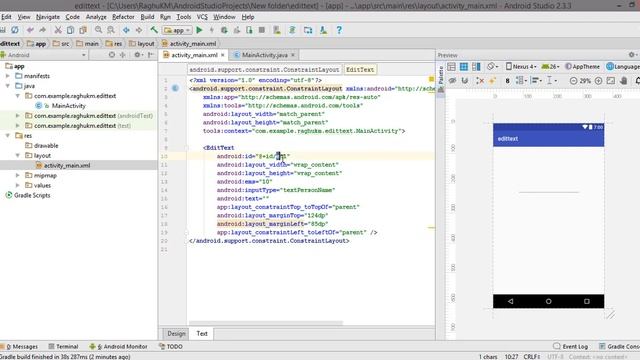Screen dimensions: 640x360
Task: Click the Cut scissors icon
Action: tap(58, 30)
